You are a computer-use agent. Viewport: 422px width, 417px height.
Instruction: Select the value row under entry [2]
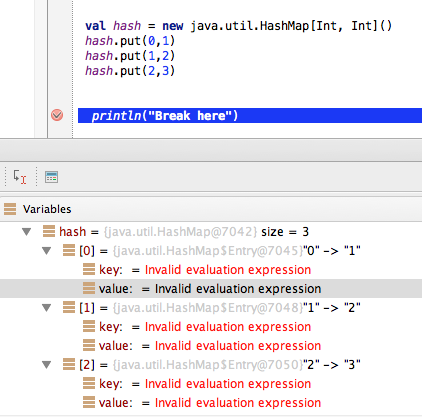211,403
